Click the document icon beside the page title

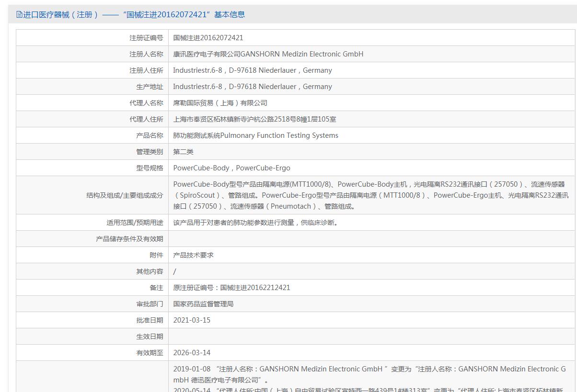(x=19, y=14)
